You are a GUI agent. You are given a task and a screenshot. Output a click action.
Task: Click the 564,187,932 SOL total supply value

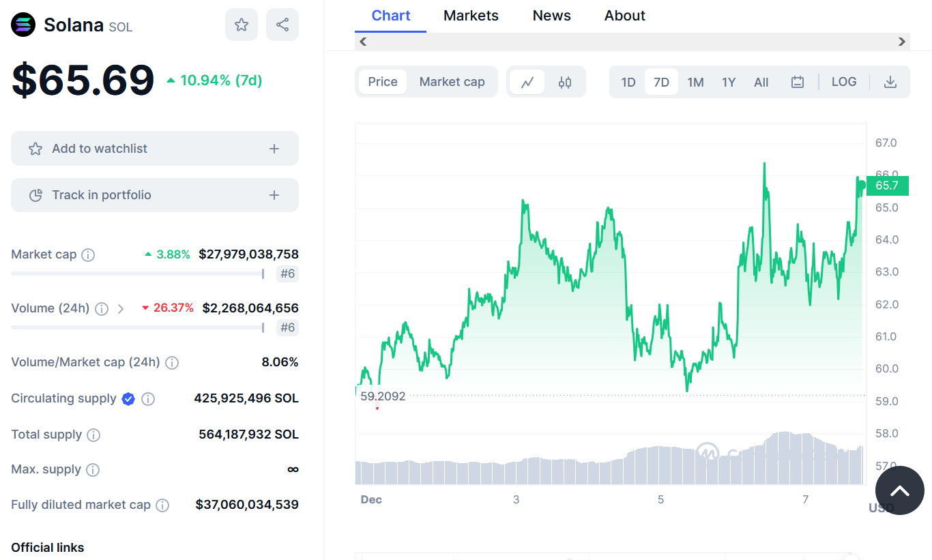(249, 434)
